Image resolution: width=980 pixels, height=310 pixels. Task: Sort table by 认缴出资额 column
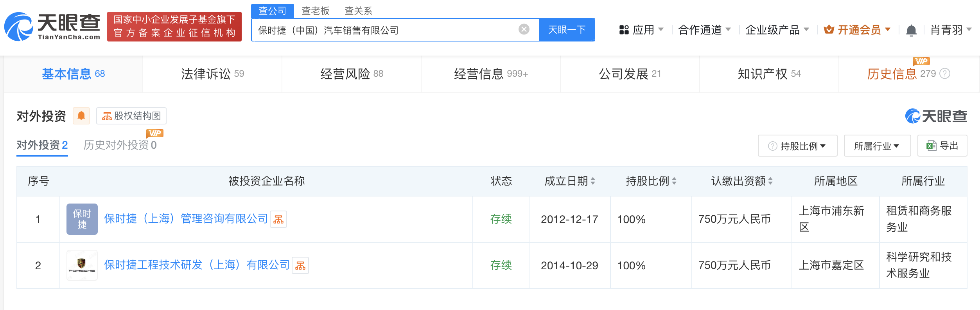(x=770, y=181)
